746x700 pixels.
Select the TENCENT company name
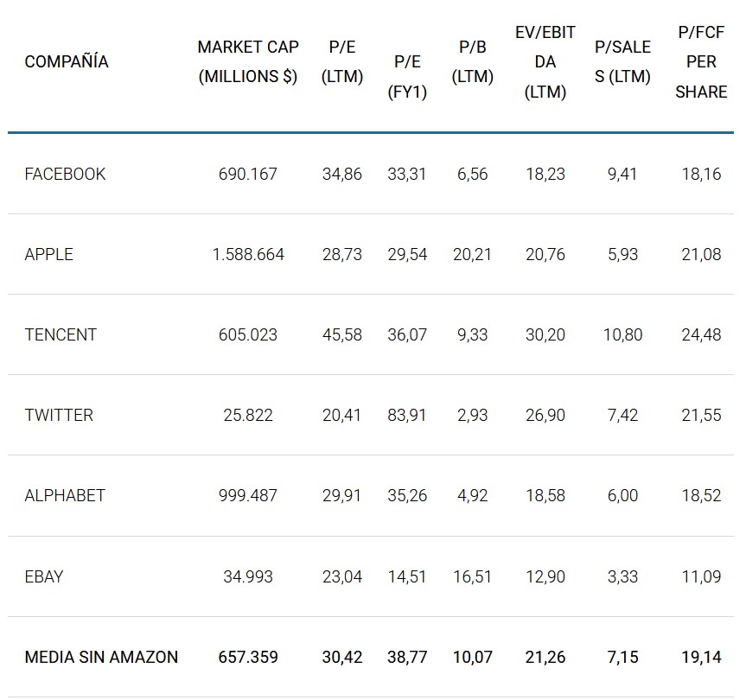[61, 334]
